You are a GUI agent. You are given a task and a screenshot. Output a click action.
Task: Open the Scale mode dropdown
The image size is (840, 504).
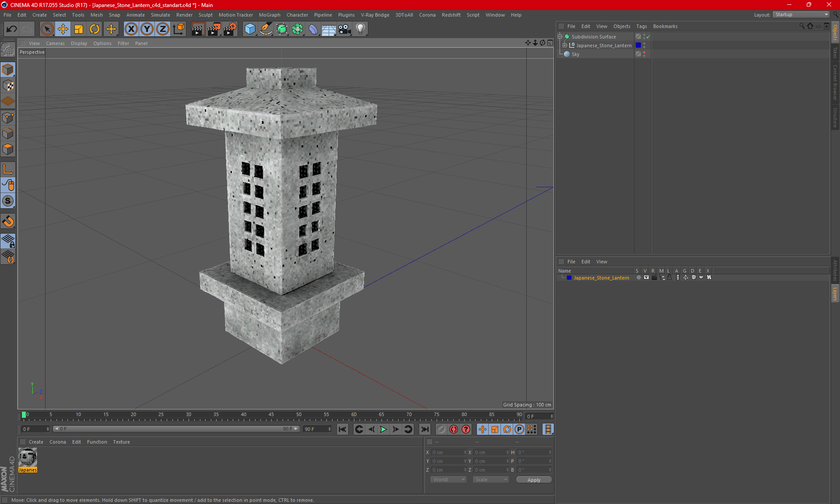(x=491, y=479)
